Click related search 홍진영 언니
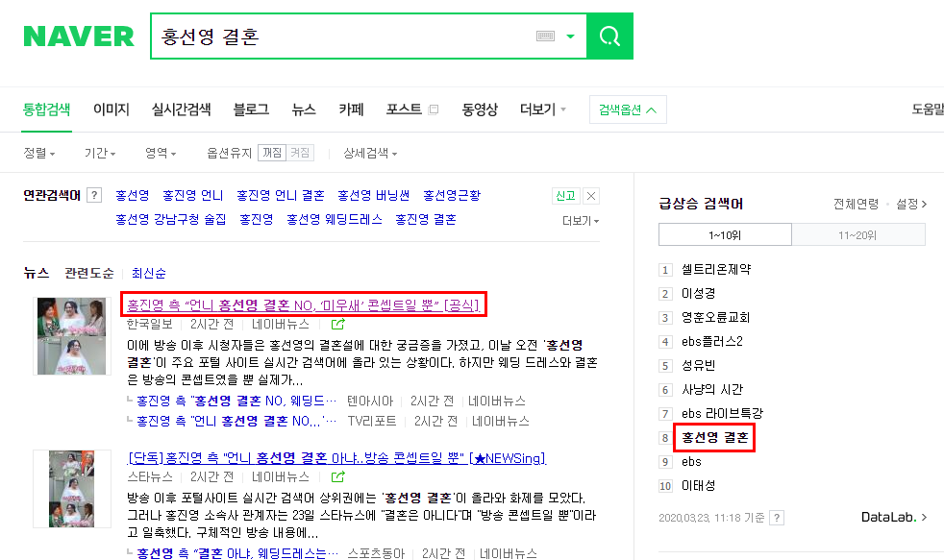 [x=192, y=196]
